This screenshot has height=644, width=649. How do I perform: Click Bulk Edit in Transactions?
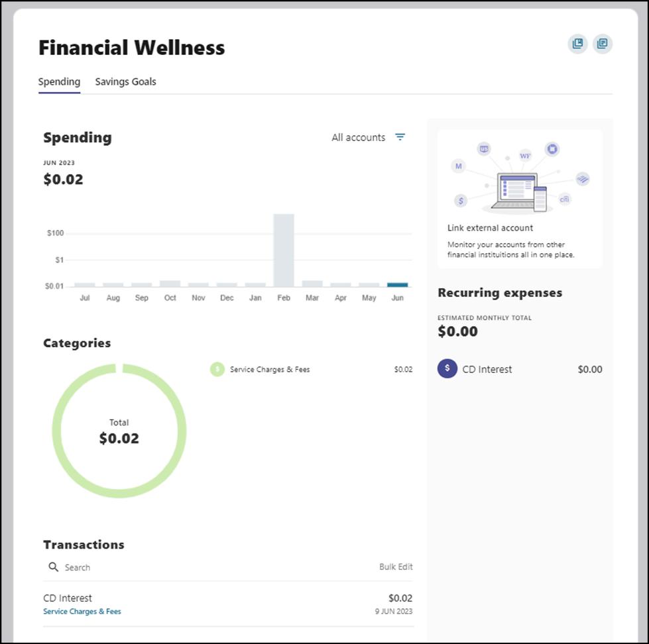(x=396, y=567)
